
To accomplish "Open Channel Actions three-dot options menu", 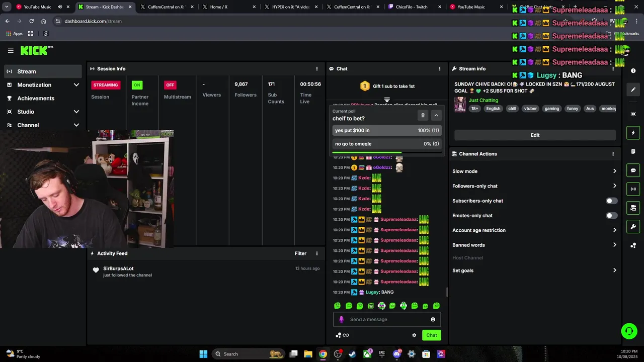I will point(613,154).
